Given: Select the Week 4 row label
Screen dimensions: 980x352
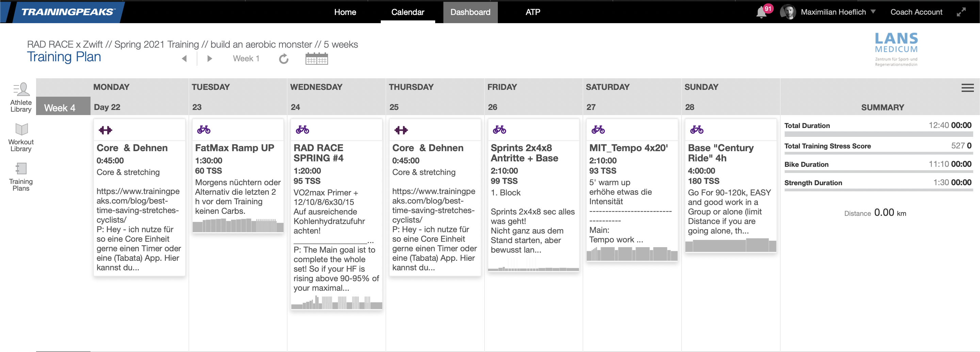Looking at the screenshot, I should coord(63,106).
